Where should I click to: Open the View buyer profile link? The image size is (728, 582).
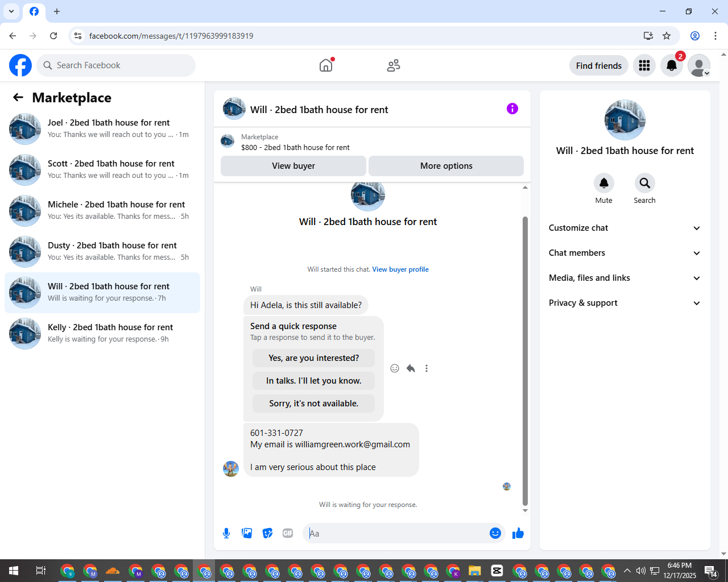point(400,269)
